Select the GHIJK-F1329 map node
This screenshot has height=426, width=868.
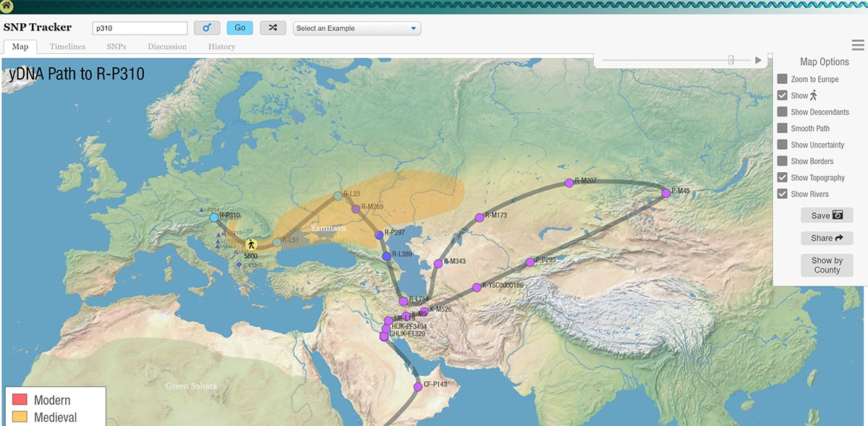pyautogui.click(x=384, y=336)
